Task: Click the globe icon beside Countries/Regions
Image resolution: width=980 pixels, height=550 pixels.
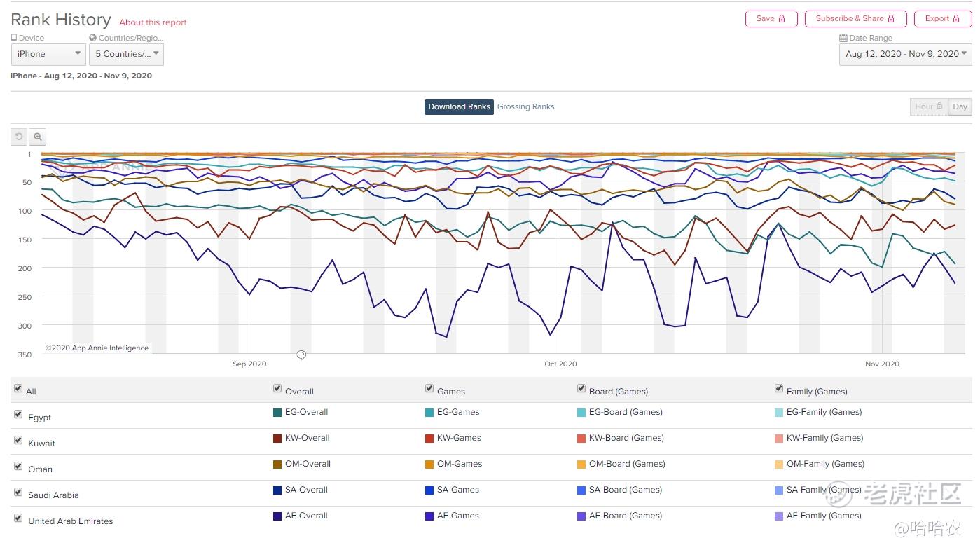Action: (x=92, y=39)
